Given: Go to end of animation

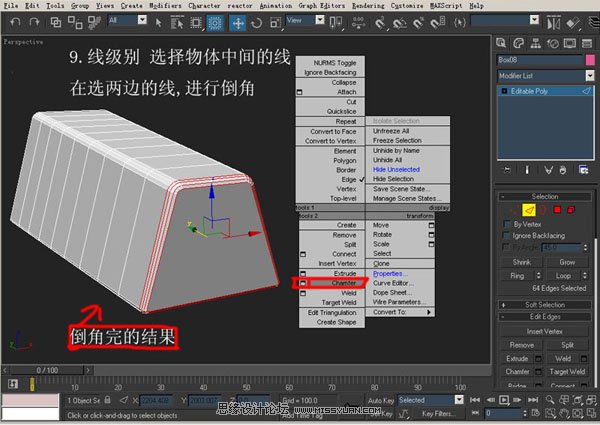Looking at the screenshot, I should [533, 400].
